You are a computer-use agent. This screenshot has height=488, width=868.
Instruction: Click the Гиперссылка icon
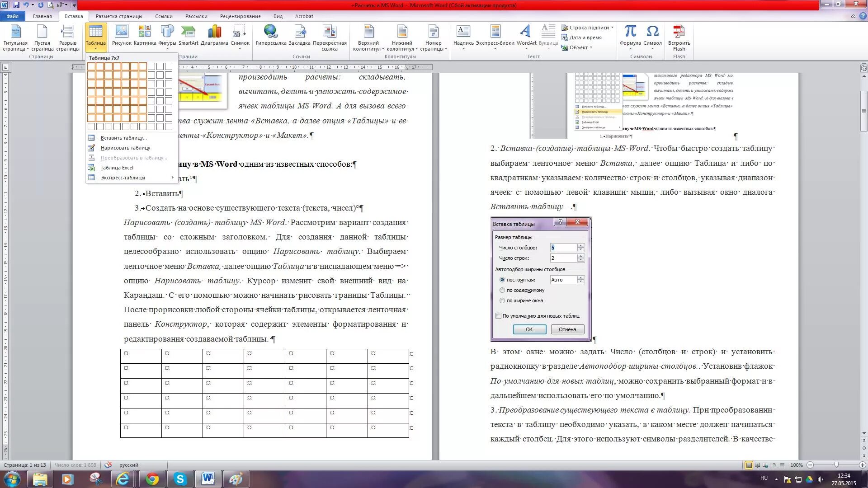click(271, 35)
